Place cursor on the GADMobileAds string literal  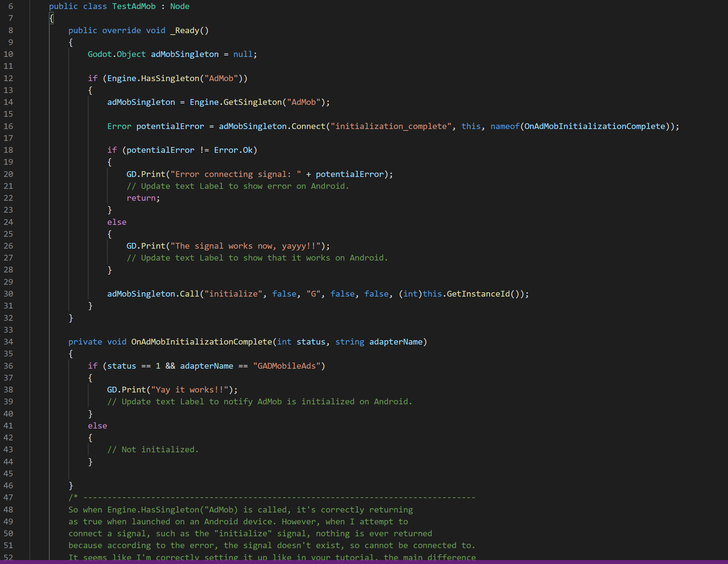click(x=287, y=366)
